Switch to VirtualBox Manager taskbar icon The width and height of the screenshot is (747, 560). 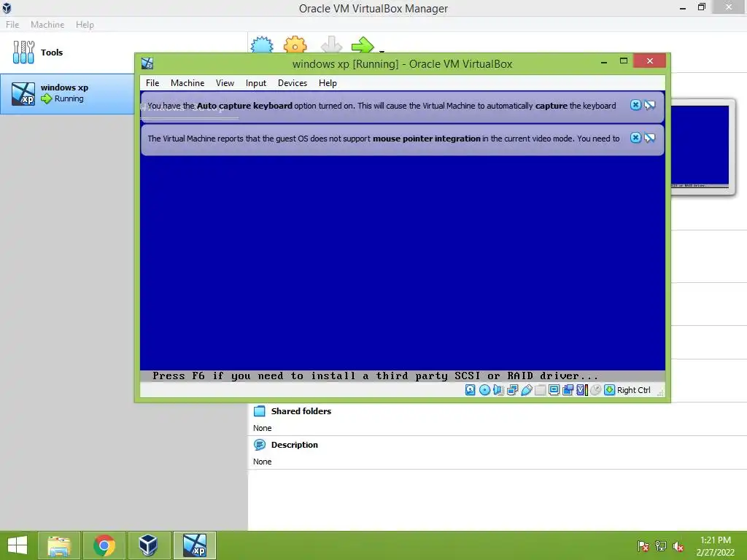coord(148,545)
